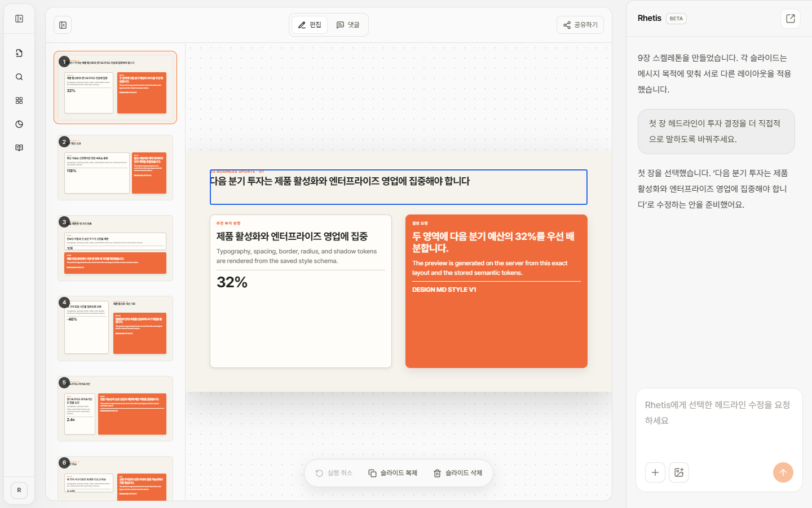This screenshot has height=508, width=812.
Task: Select slide 4 thumbnail
Action: (x=115, y=329)
